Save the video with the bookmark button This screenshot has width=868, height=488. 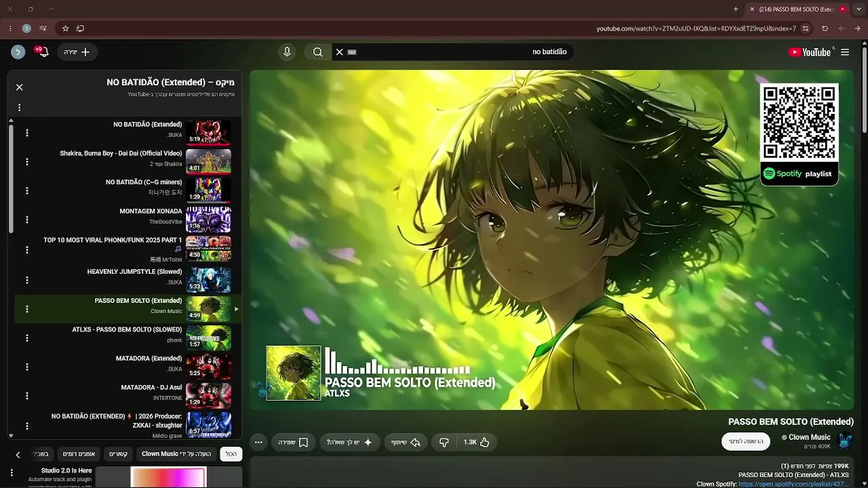point(294,443)
